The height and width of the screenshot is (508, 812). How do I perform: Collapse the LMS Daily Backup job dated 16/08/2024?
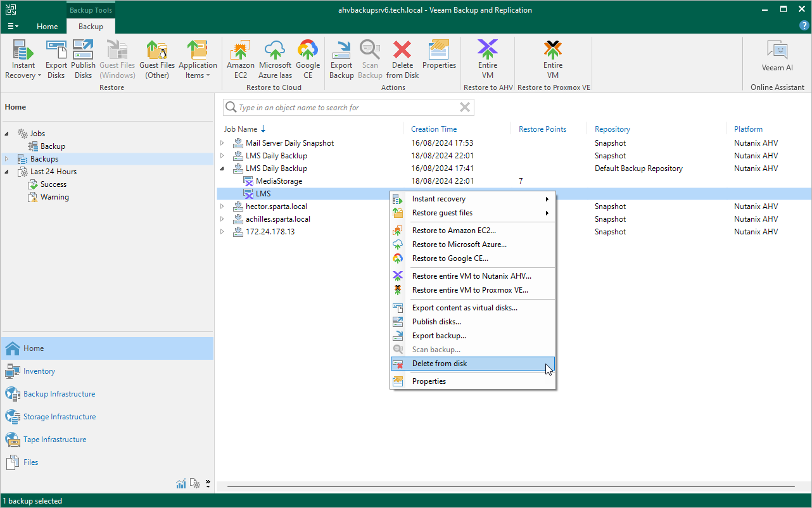tap(222, 168)
